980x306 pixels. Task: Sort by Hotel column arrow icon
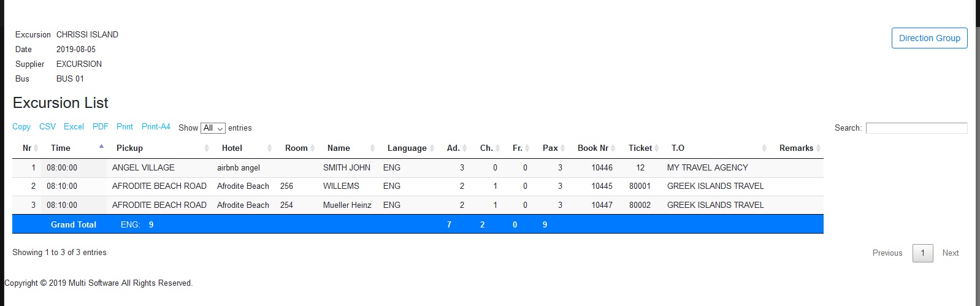coord(269,148)
